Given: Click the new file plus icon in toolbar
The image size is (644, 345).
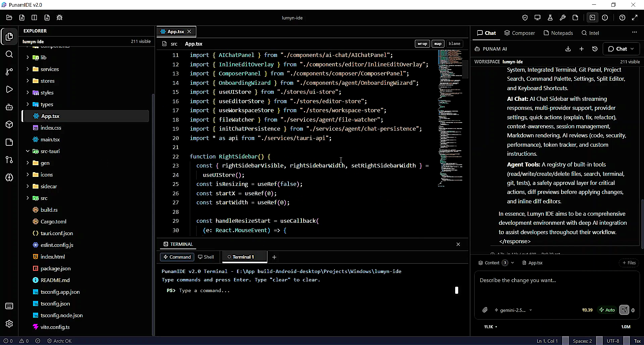Looking at the screenshot, I should pos(47,18).
